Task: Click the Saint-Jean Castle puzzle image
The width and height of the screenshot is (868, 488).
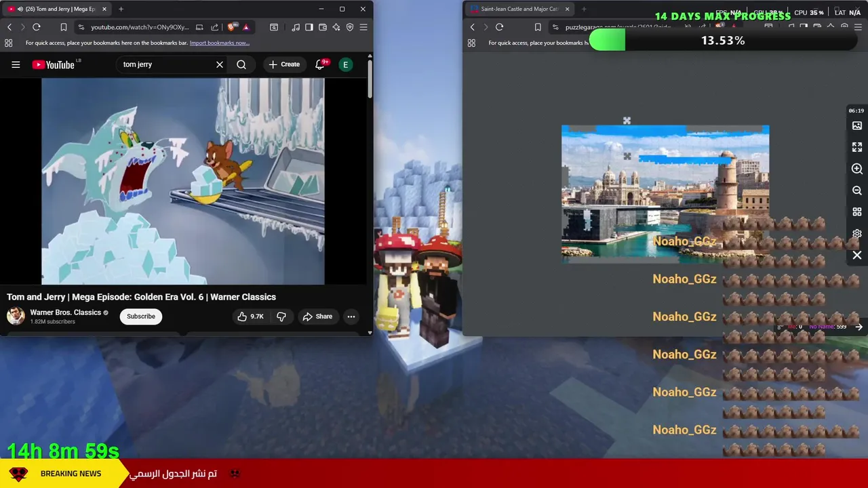Action: [665, 192]
